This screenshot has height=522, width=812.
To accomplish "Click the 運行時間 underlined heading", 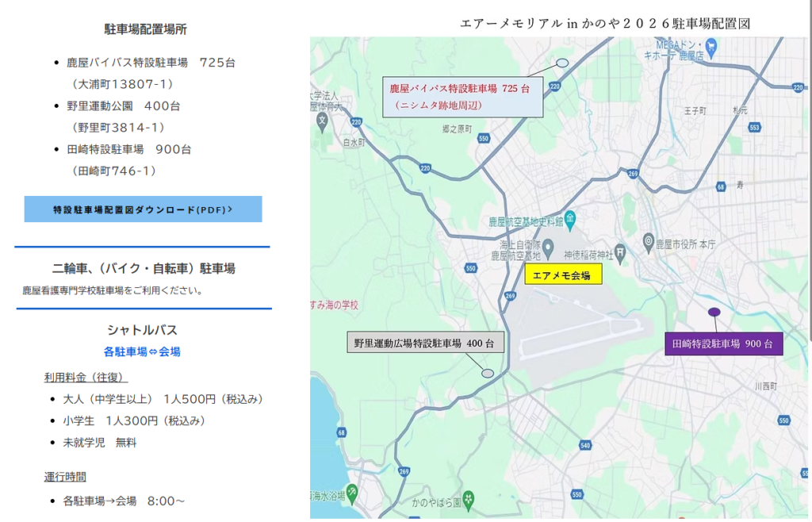I will click(65, 477).
